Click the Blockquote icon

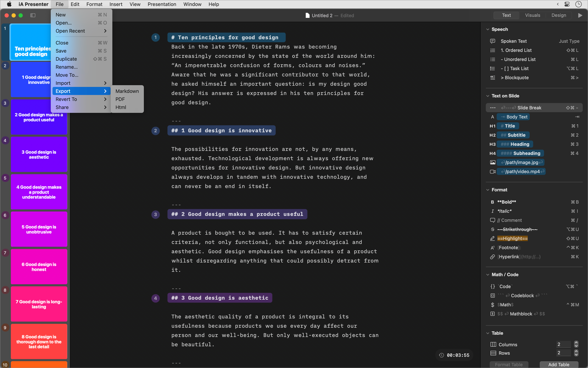(492, 78)
